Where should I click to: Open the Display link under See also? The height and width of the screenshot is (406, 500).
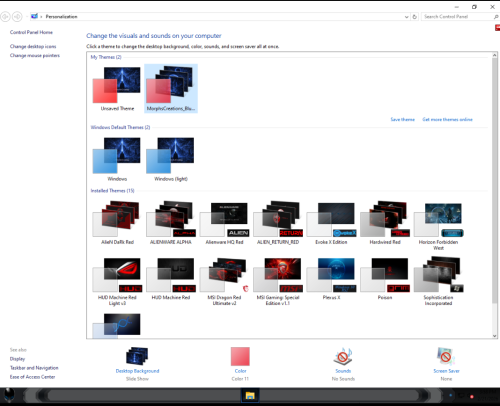click(x=17, y=359)
